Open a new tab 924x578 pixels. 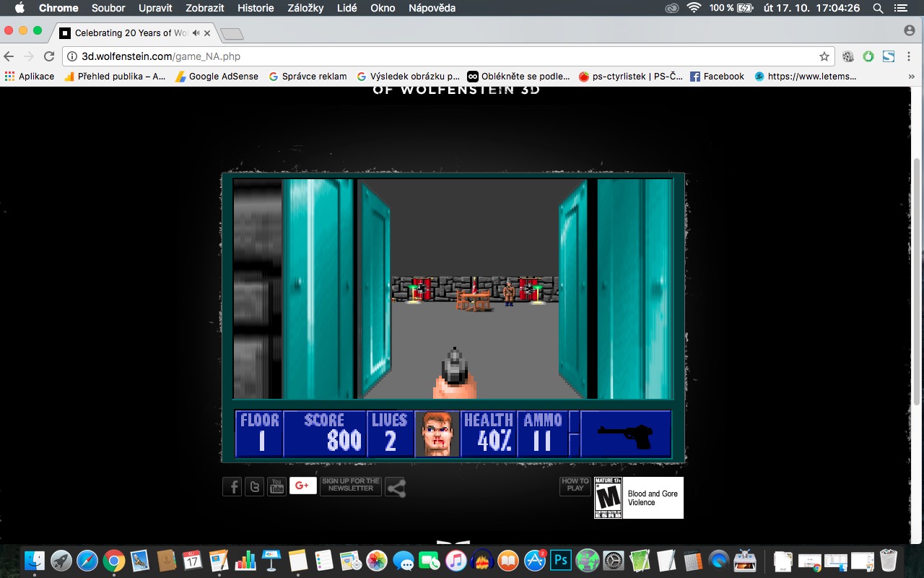(x=232, y=34)
